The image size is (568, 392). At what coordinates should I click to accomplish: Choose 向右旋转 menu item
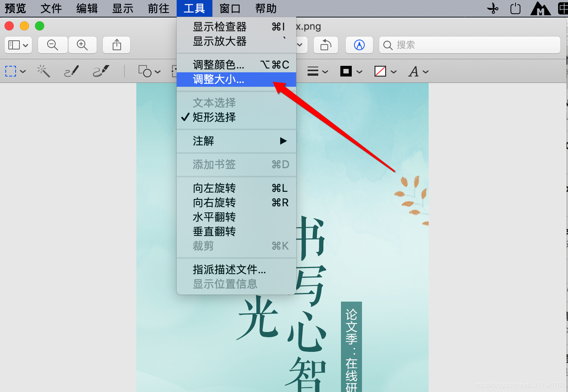(x=236, y=202)
